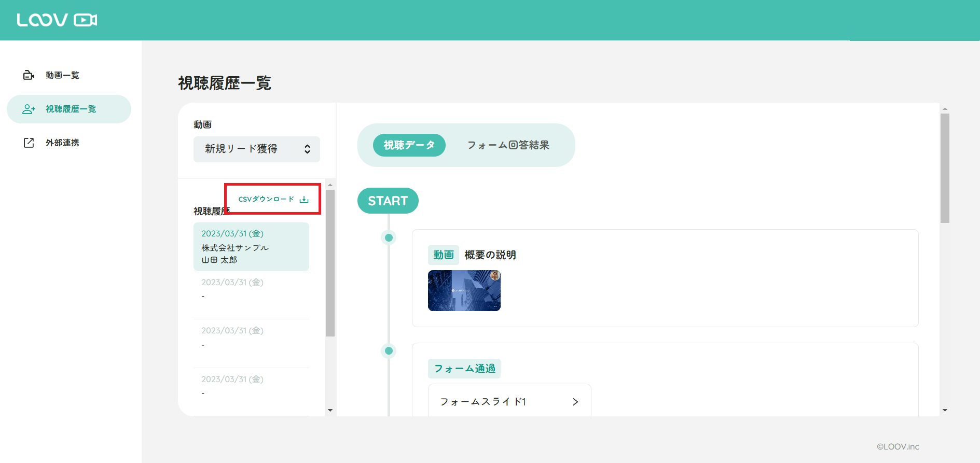Click the 動画 tag label
The height and width of the screenshot is (463, 980).
(x=444, y=255)
